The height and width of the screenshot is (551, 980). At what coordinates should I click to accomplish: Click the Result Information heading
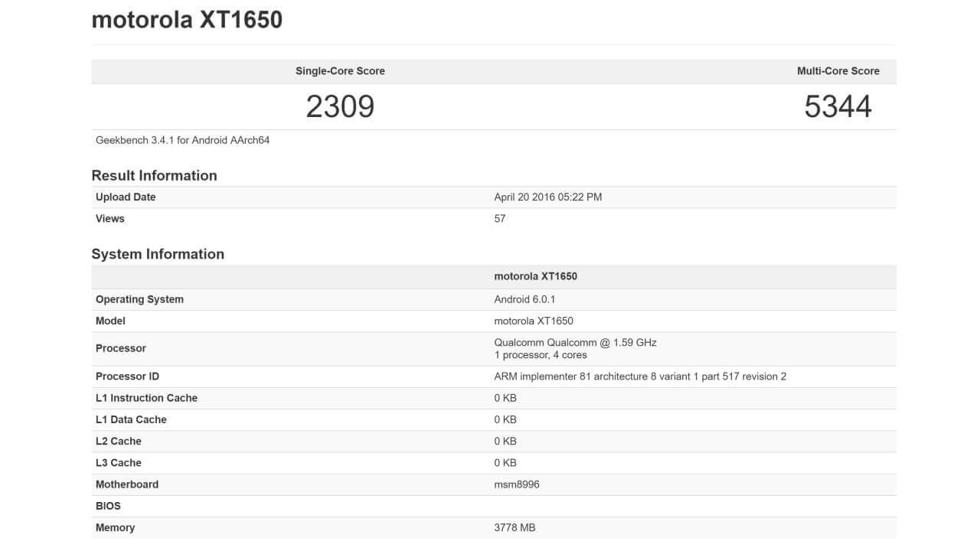154,175
